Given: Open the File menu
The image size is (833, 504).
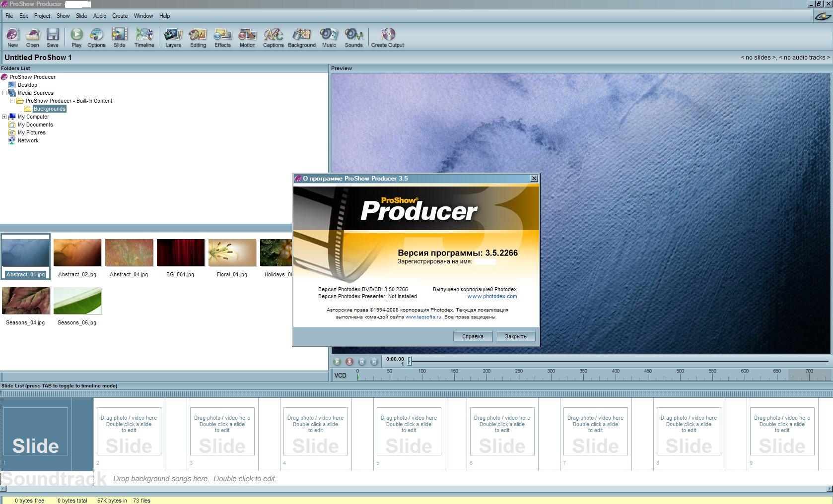Looking at the screenshot, I should pyautogui.click(x=9, y=16).
